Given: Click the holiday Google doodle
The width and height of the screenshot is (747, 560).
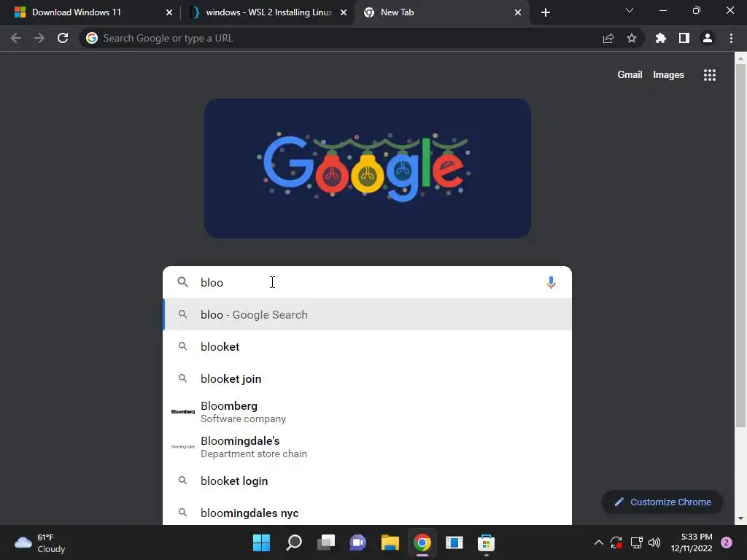Looking at the screenshot, I should tap(368, 168).
